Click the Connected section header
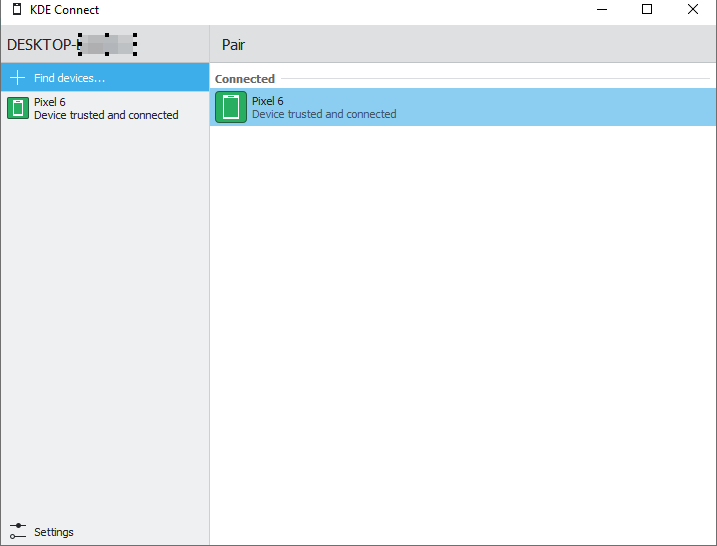This screenshot has height=546, width=717. point(245,79)
